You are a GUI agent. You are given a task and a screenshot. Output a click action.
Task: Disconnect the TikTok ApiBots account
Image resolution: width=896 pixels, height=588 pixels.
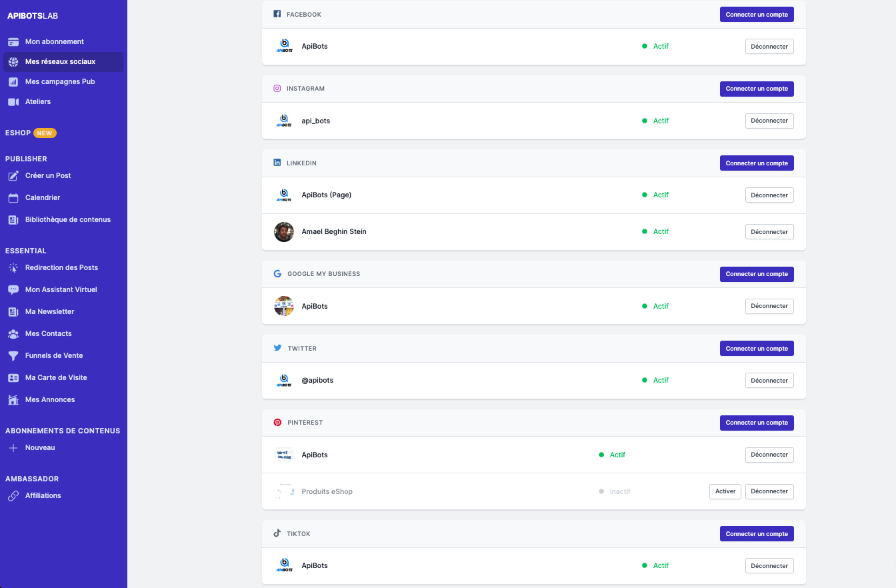click(x=769, y=566)
